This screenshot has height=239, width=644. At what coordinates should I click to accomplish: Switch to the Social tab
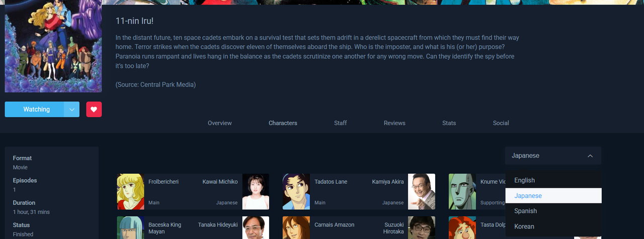(x=501, y=123)
